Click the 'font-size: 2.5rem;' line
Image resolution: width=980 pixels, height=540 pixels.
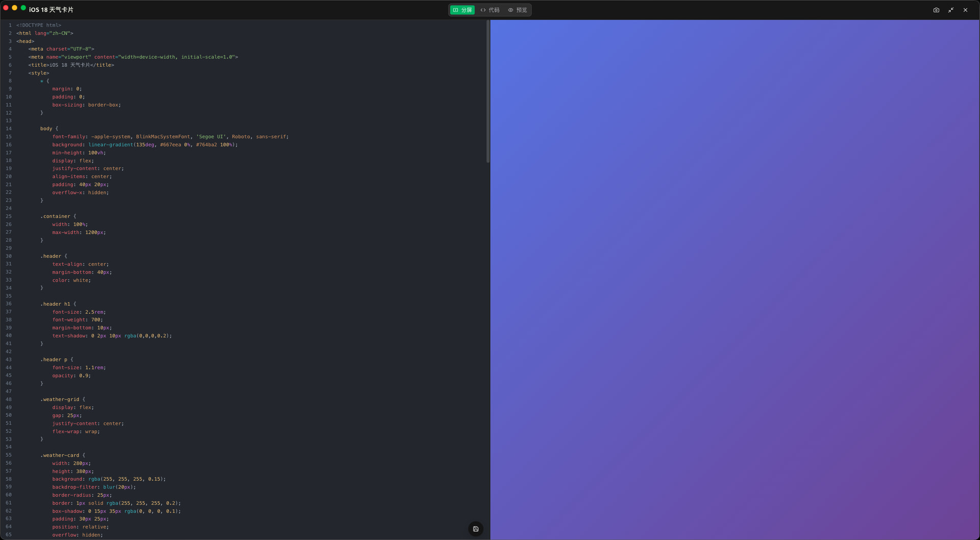click(x=79, y=312)
